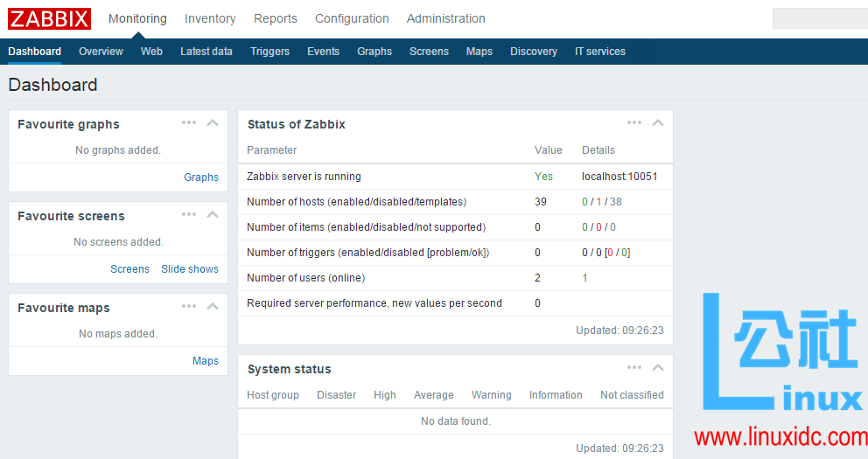Image resolution: width=868 pixels, height=459 pixels.
Task: Collapse the Status of Zabbix widget
Action: [658, 123]
